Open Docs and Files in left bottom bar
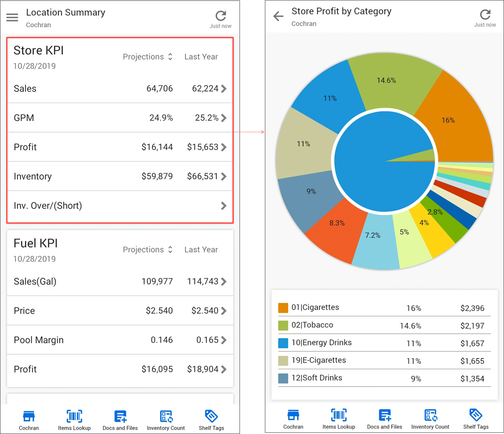 (x=120, y=420)
